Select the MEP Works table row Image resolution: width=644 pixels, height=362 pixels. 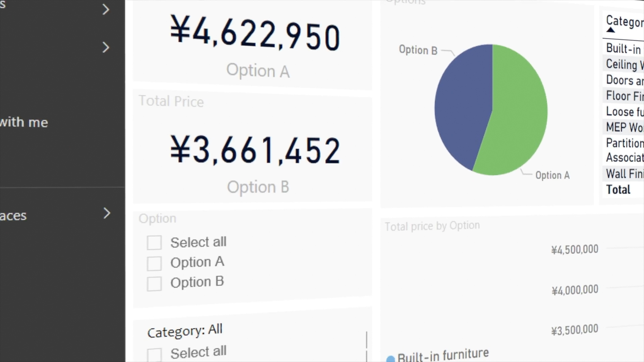(x=624, y=127)
